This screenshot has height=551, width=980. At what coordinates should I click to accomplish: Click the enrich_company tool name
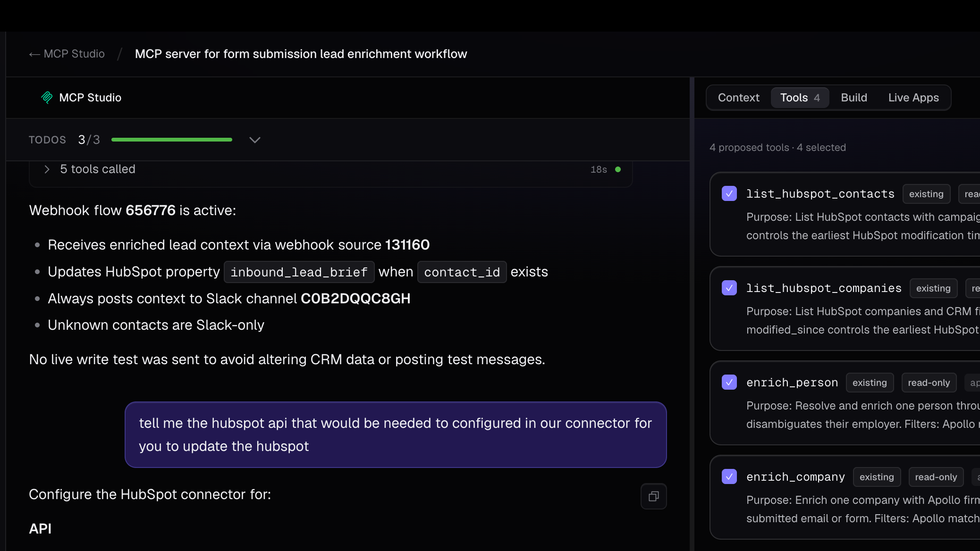click(x=795, y=477)
